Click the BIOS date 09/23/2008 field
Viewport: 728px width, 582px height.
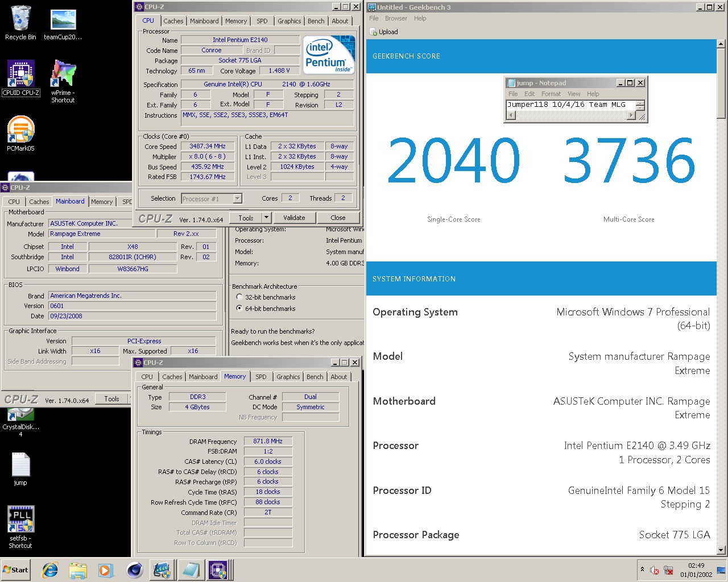point(132,316)
